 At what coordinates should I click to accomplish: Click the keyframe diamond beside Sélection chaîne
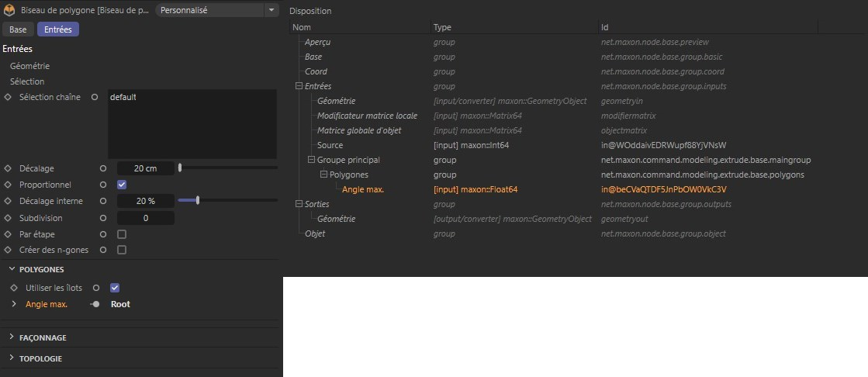(x=8, y=97)
